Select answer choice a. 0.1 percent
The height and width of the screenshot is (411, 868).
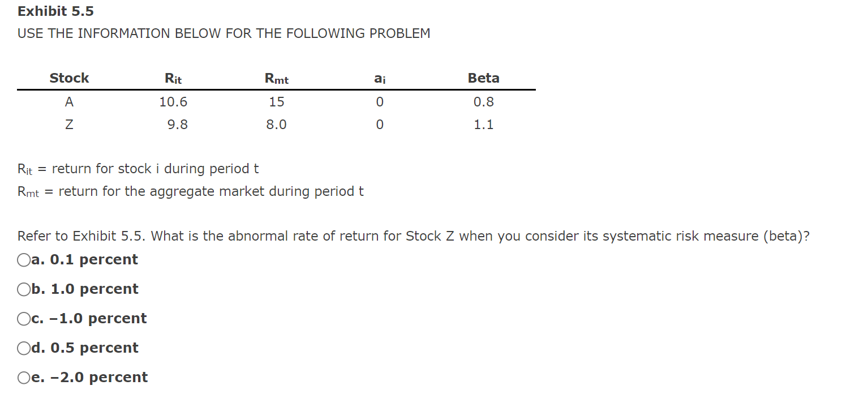click(x=23, y=260)
